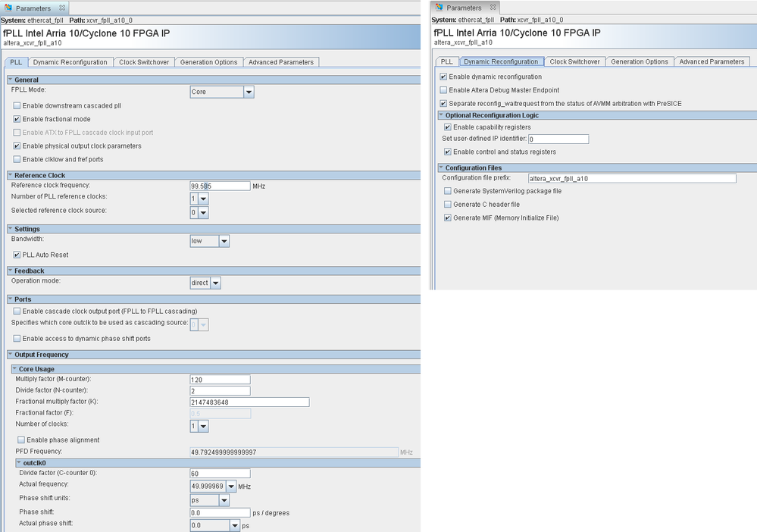Open Advanced Parameters tab in left panel
Screen dimensions: 757x532
pyautogui.click(x=281, y=62)
